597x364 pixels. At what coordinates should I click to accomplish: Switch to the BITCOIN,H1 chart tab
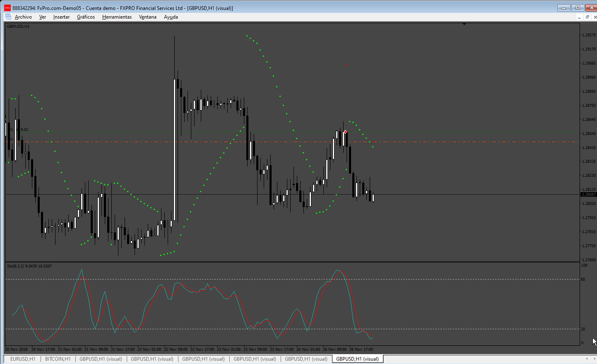(58, 359)
